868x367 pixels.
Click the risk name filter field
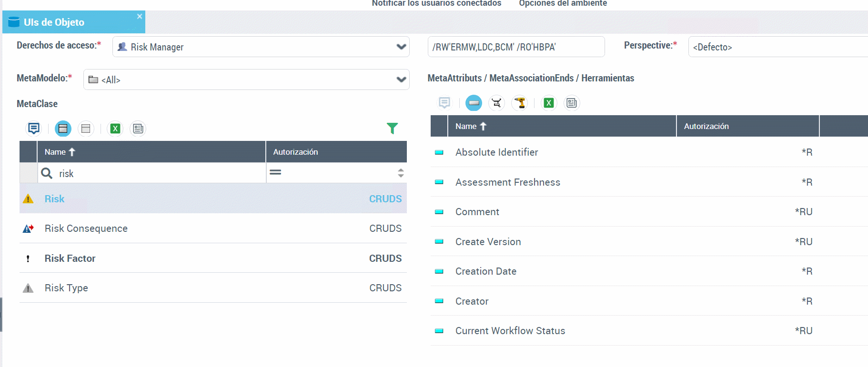point(151,173)
